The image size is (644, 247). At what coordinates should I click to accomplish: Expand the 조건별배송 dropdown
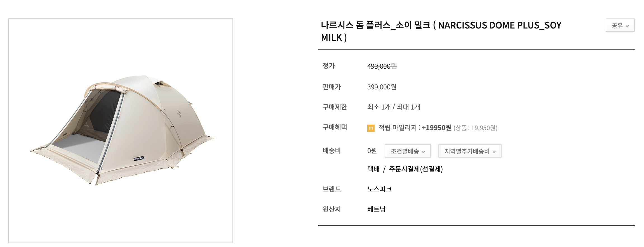[407, 151]
